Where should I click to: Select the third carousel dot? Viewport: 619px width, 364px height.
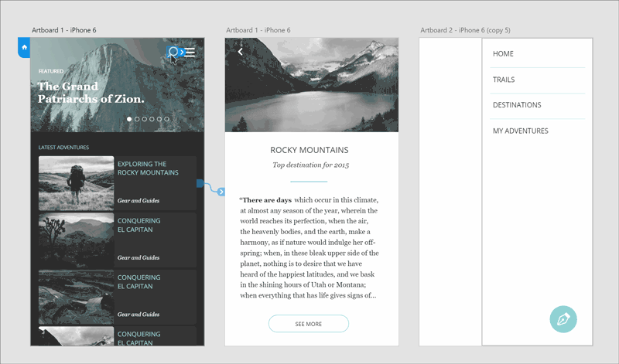tap(145, 119)
